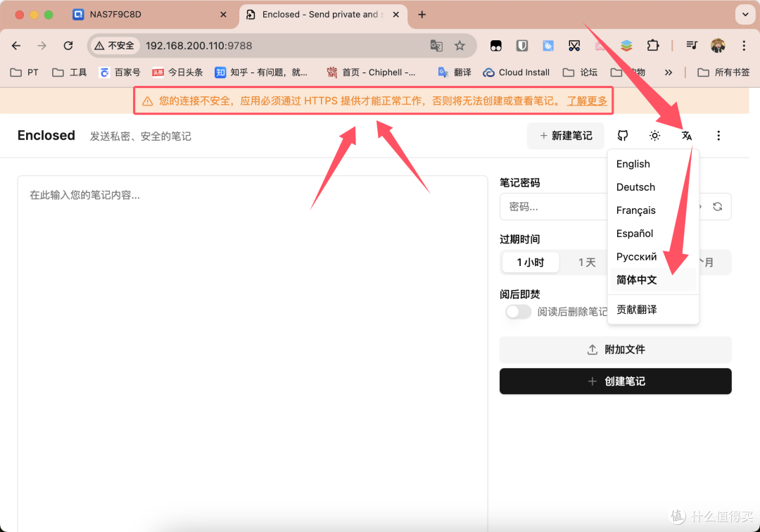Click the upload icon on 附加文件 button
Image resolution: width=760 pixels, height=532 pixels.
[x=593, y=349]
